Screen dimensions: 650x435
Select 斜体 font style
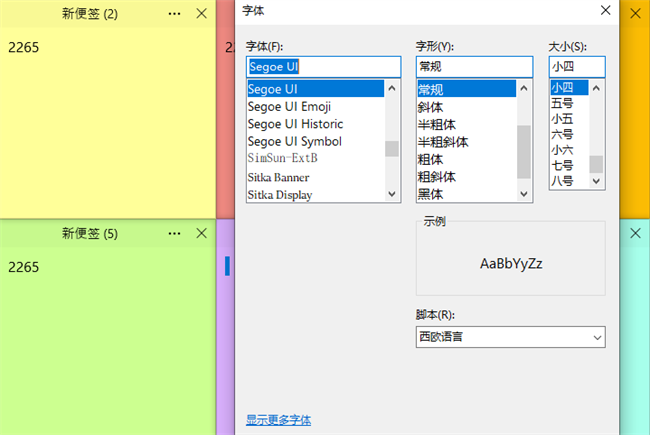pos(431,107)
